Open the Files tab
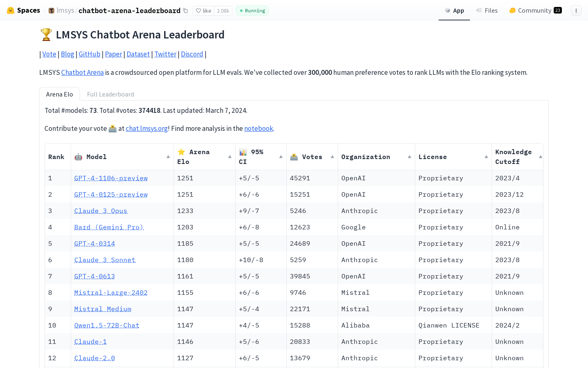 pyautogui.click(x=487, y=10)
